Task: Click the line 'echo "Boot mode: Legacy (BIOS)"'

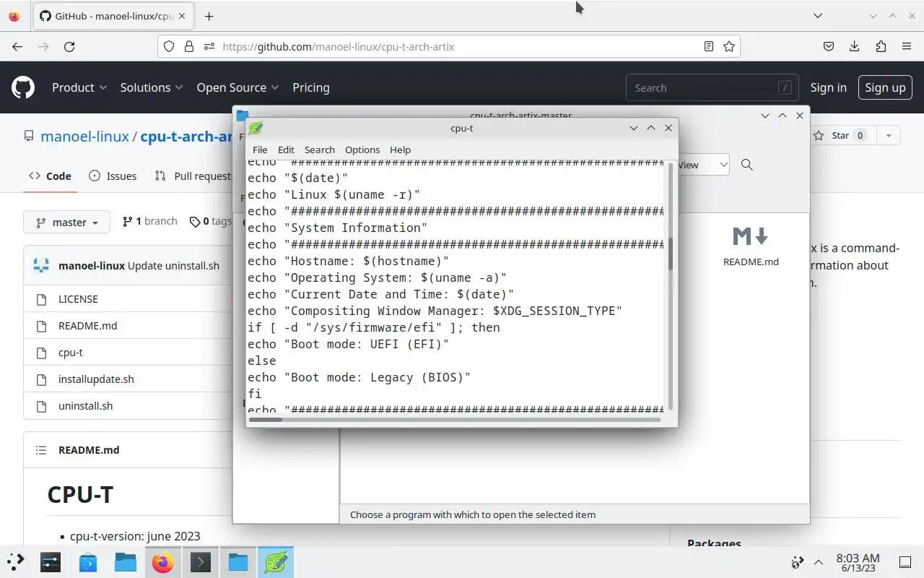Action: tap(359, 377)
